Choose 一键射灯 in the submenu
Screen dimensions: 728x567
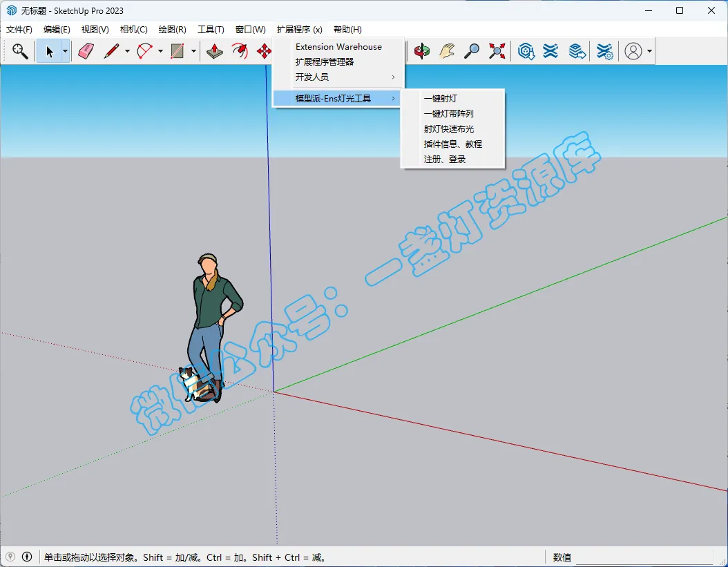[x=452, y=99]
